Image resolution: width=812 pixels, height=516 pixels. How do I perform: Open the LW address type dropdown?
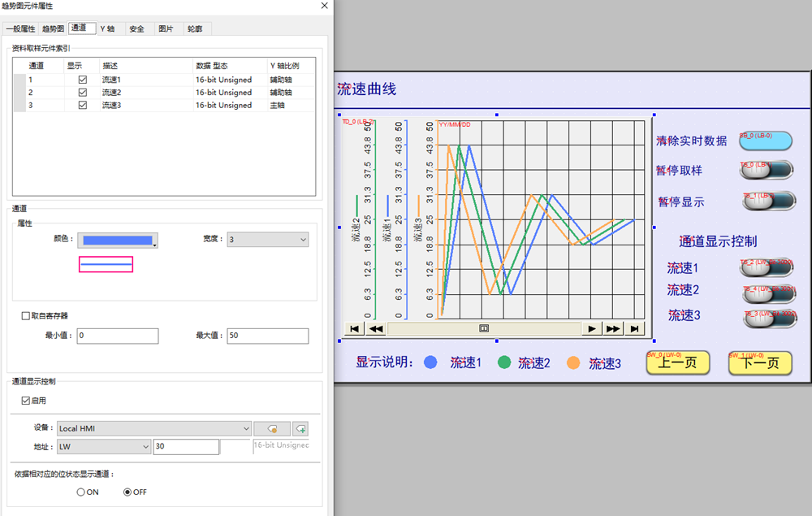click(x=103, y=446)
